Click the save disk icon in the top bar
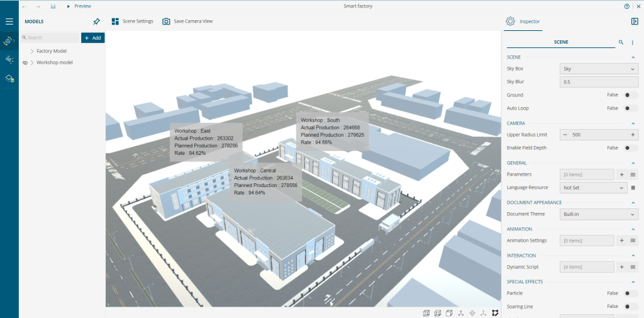Image resolution: width=644 pixels, height=318 pixels. 53,6
